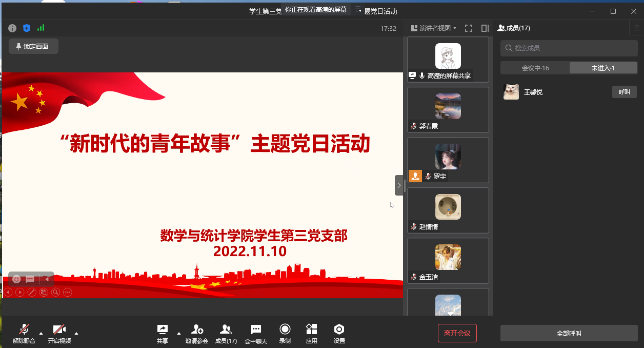
Task: Start recording with 录制 icon
Action: (x=285, y=330)
